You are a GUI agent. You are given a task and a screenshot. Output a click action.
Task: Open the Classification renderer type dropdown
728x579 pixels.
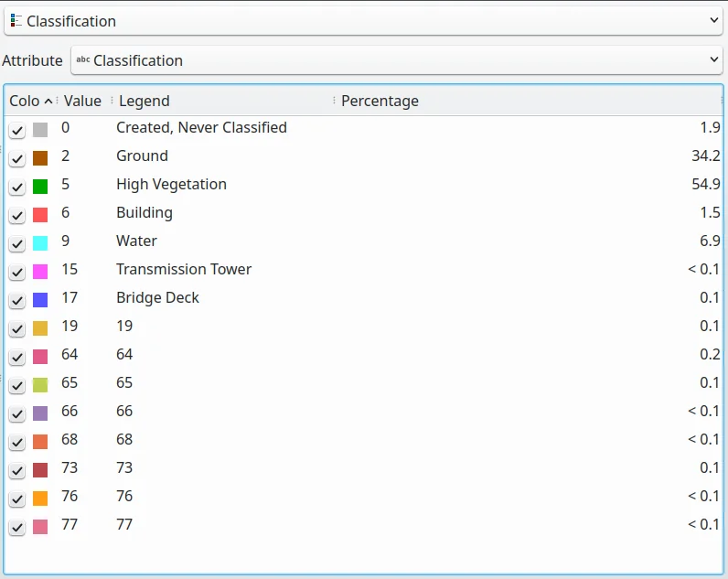(x=364, y=20)
